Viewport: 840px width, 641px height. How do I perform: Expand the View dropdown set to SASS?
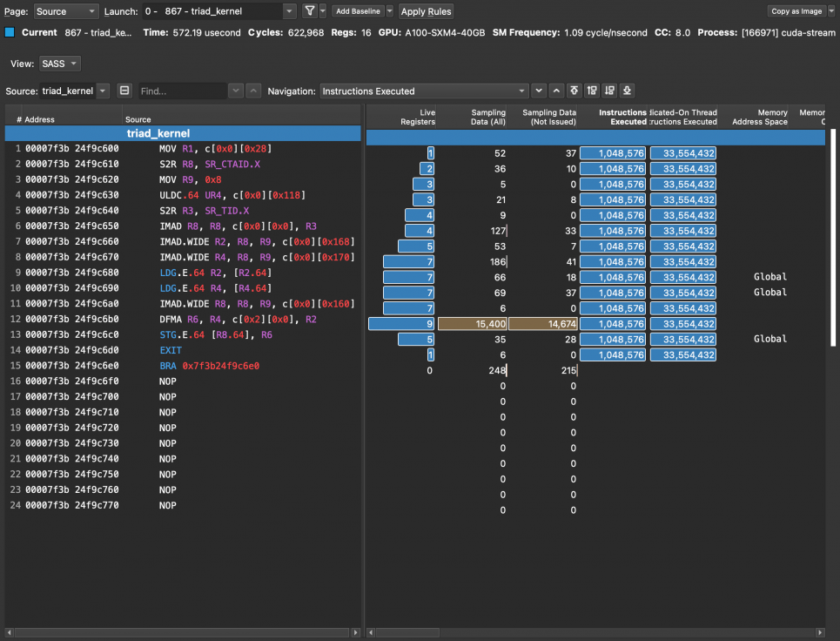60,64
